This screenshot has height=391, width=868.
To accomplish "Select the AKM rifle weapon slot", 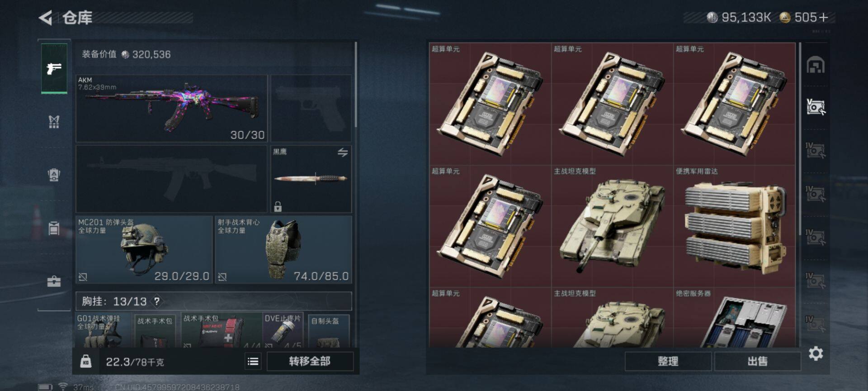I will click(172, 109).
